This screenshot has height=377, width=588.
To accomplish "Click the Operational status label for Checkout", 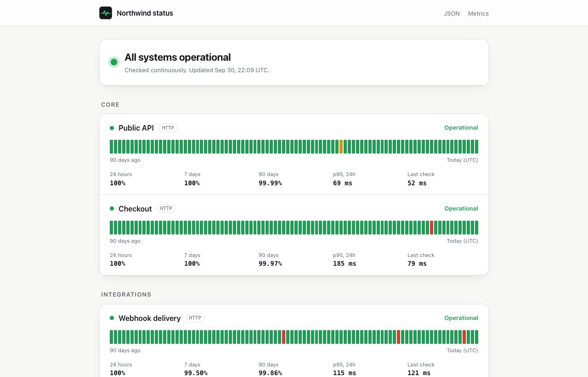I will [x=461, y=209].
